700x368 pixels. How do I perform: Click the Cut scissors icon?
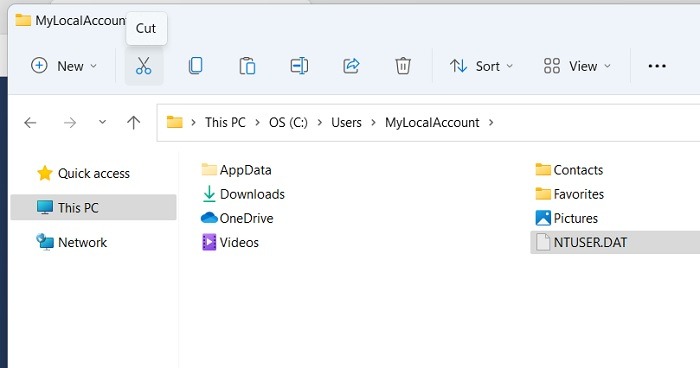[x=144, y=66]
